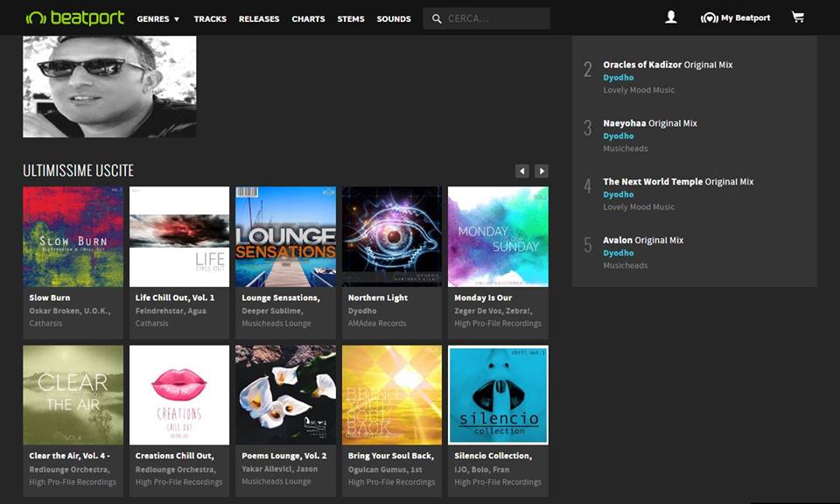Click Zeger De Vos, Zebra! artists

tap(493, 311)
